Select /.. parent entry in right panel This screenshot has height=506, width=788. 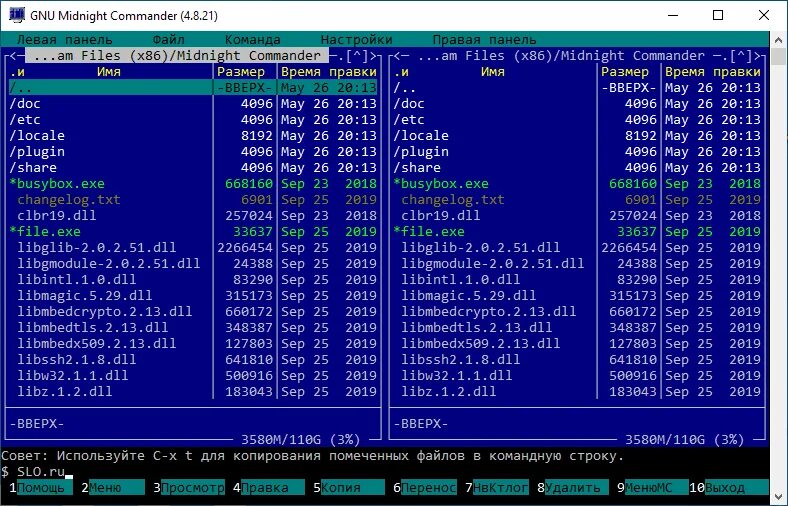(x=577, y=87)
